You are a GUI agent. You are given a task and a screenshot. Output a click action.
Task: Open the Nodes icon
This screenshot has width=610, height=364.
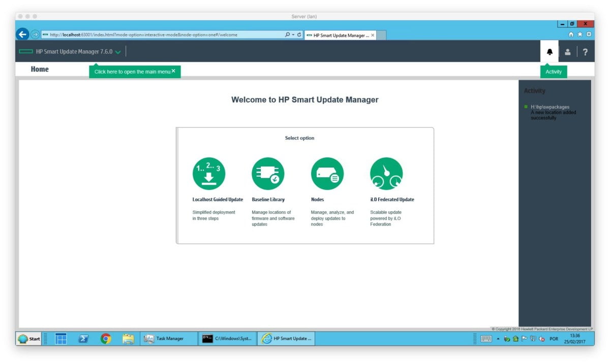click(x=327, y=174)
